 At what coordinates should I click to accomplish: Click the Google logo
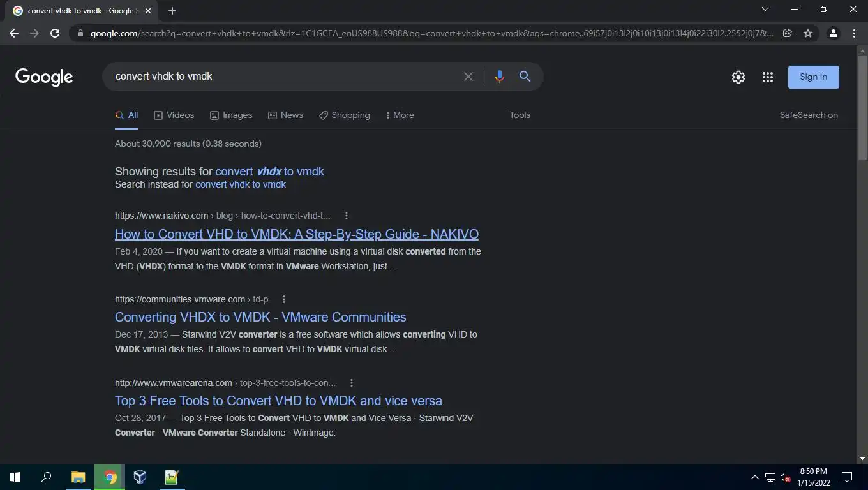coord(44,77)
